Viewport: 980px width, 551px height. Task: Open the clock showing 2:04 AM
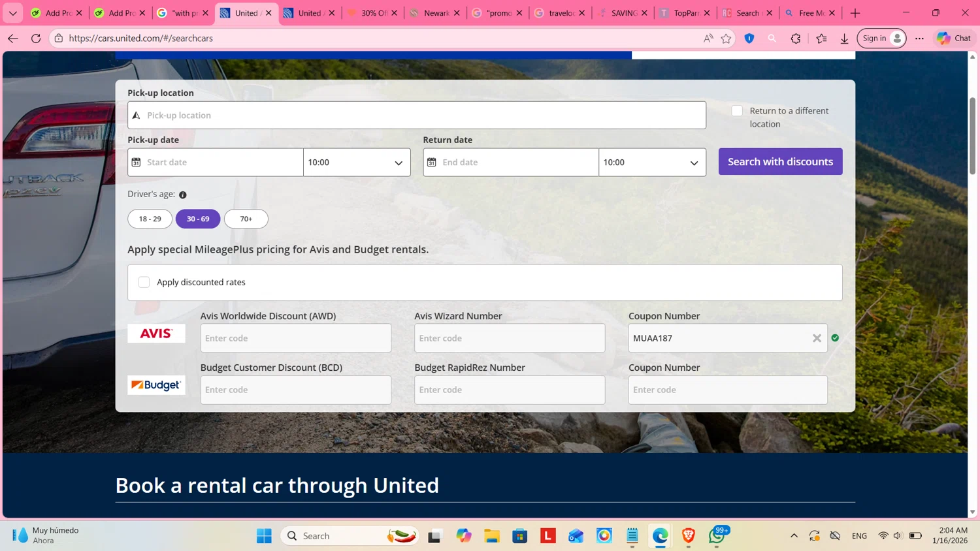951,535
